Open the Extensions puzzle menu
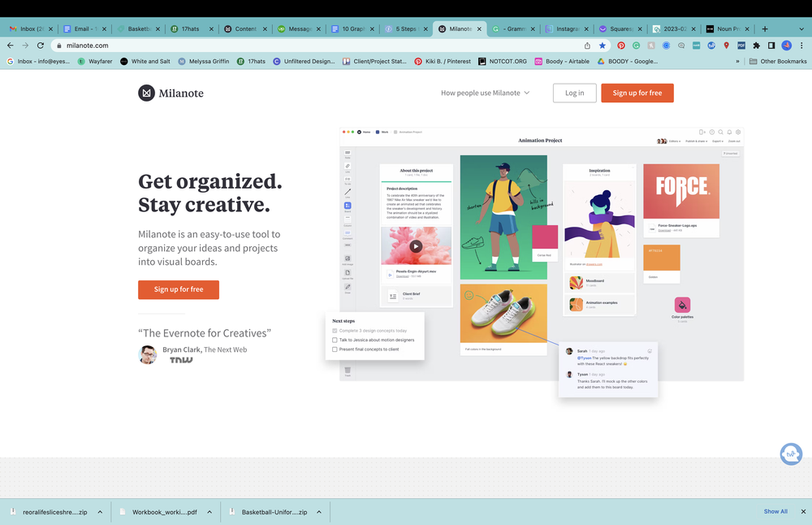 (x=757, y=46)
